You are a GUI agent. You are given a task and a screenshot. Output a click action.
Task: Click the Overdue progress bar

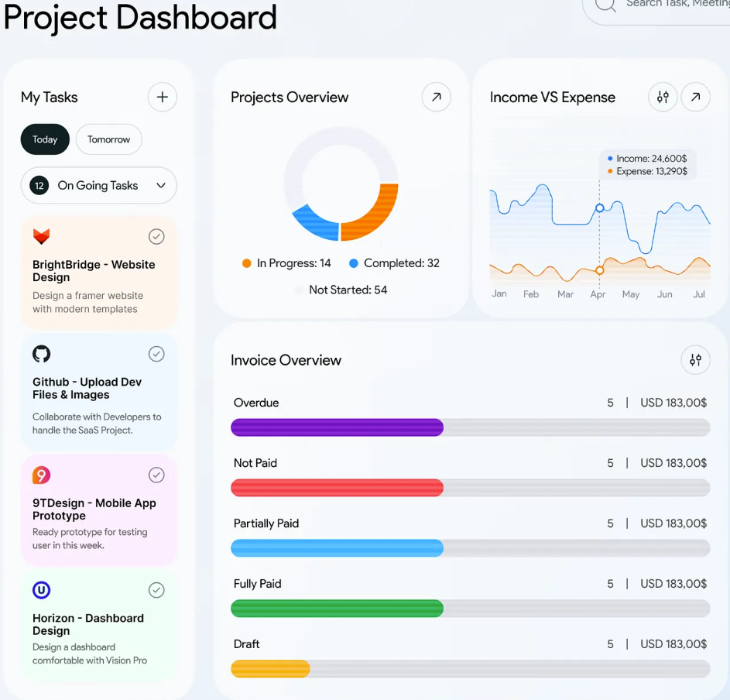point(337,427)
